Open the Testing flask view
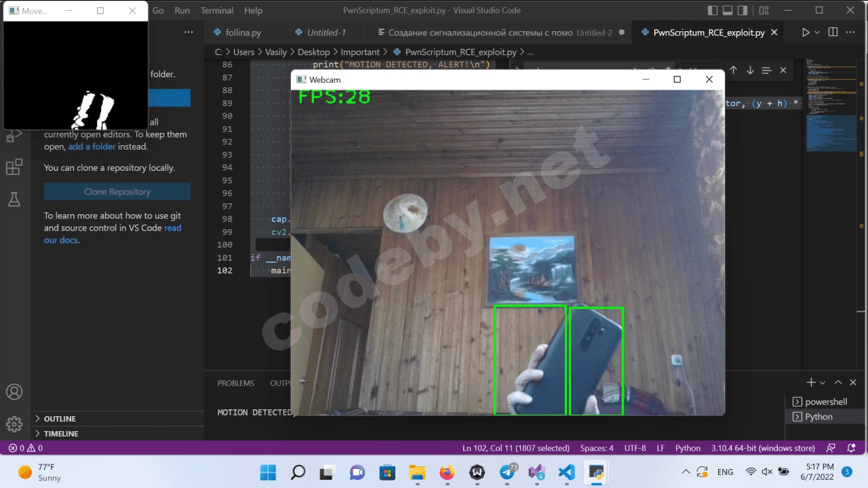The image size is (868, 488). pos(14,199)
